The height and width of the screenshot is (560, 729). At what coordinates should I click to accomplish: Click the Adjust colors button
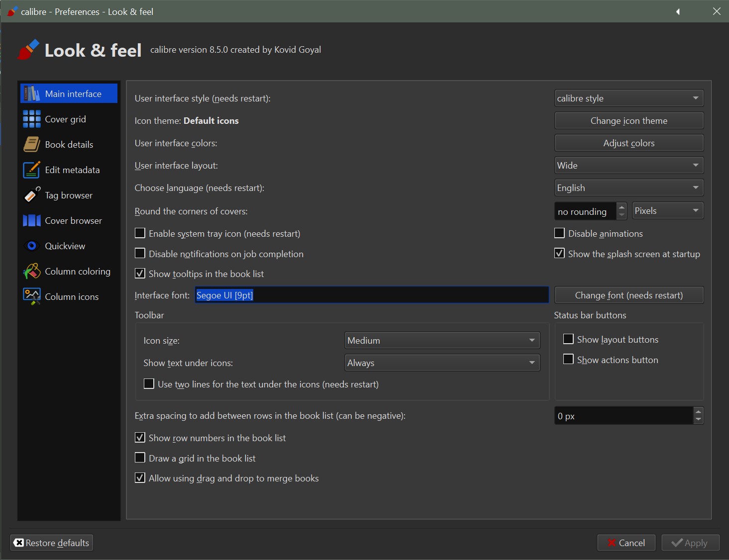coord(628,143)
